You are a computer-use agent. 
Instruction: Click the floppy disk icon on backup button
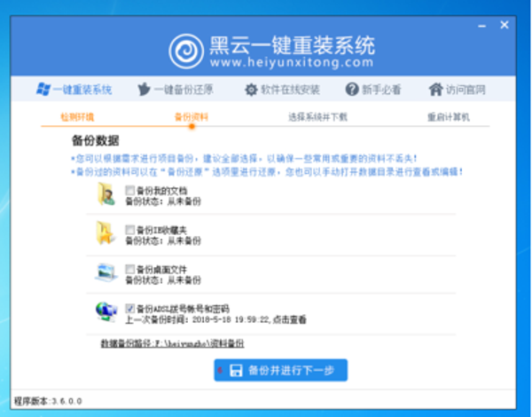236,370
